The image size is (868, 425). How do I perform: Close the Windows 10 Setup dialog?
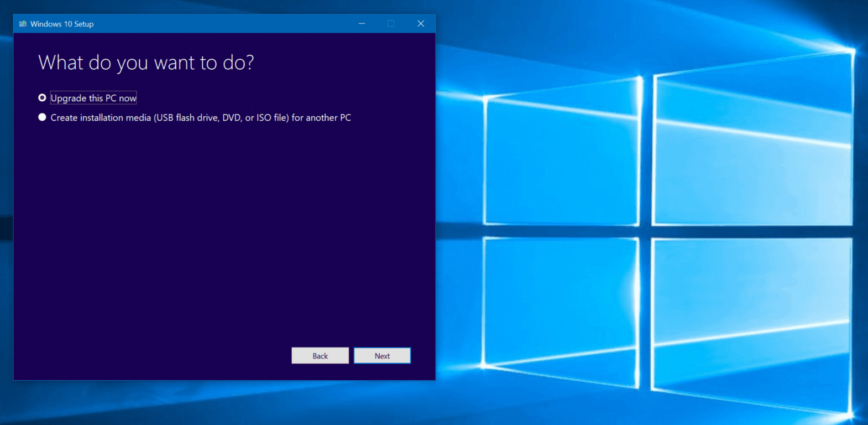click(421, 24)
